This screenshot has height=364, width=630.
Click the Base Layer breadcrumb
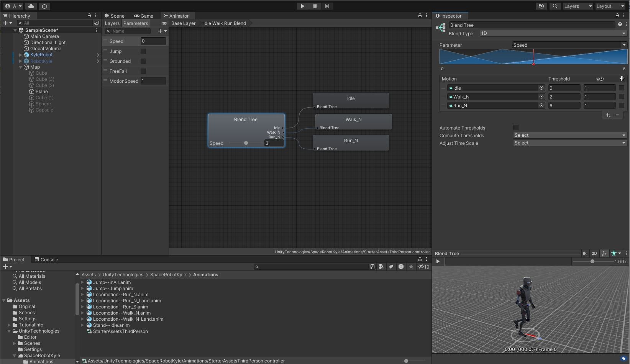tap(183, 23)
